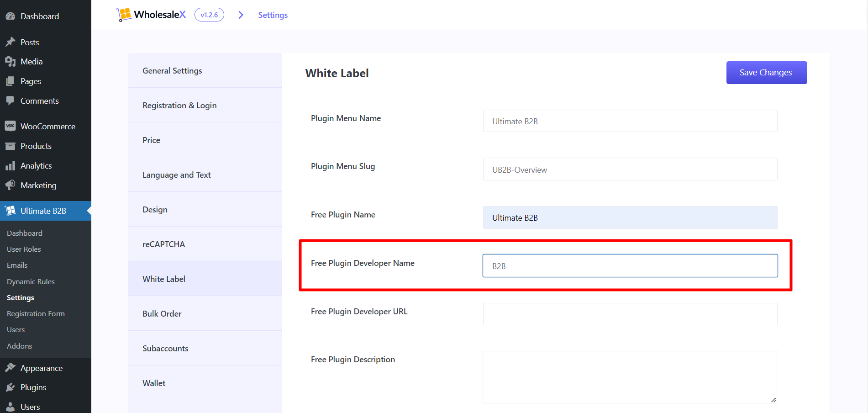This screenshot has height=413, width=868.
Task: Open Registration Form submenu item
Action: (36, 313)
